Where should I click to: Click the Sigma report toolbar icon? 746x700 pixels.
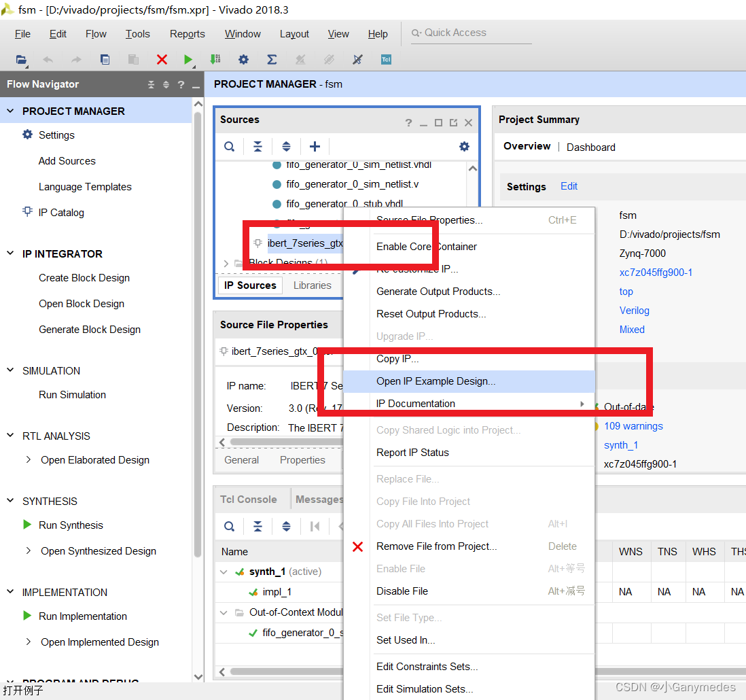(x=272, y=60)
